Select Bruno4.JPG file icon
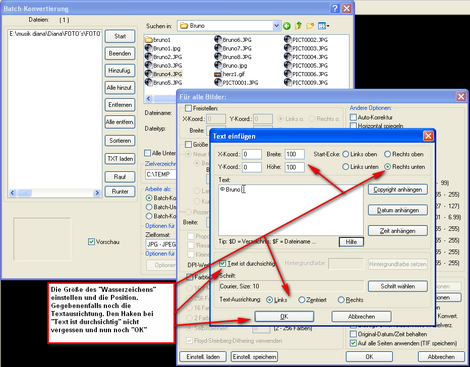 coord(149,74)
